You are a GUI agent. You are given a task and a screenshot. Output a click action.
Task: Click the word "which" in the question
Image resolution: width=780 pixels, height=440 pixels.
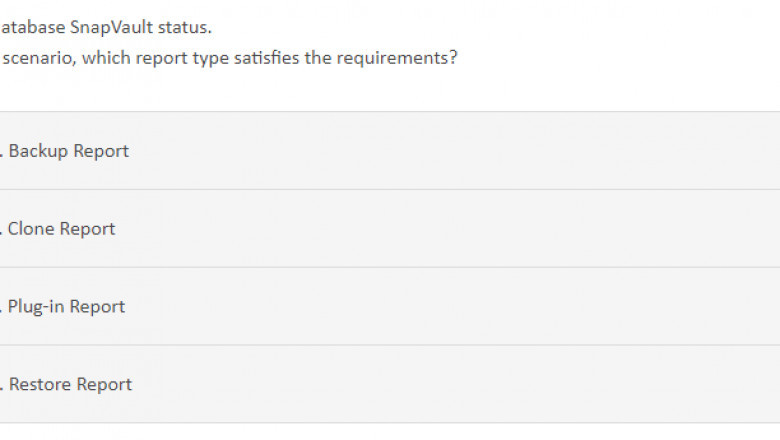pyautogui.click(x=105, y=57)
